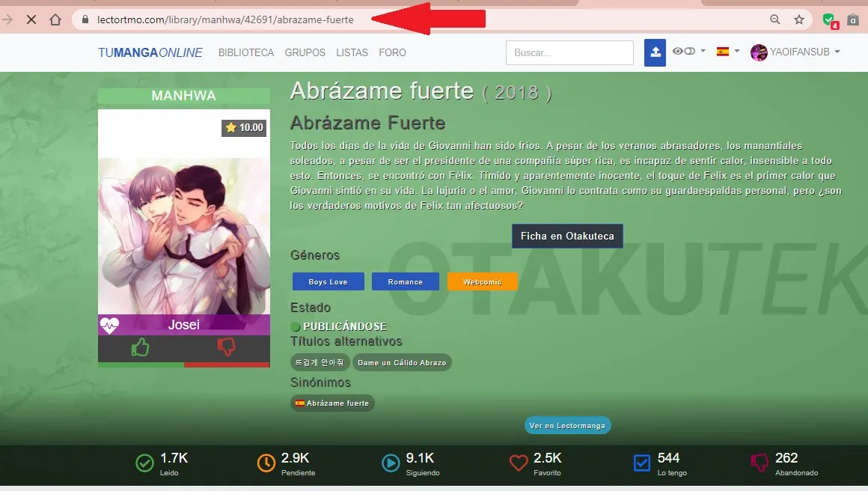Image resolution: width=868 pixels, height=491 pixels.
Task: Mark as Siguiendo with play icon
Action: (391, 463)
